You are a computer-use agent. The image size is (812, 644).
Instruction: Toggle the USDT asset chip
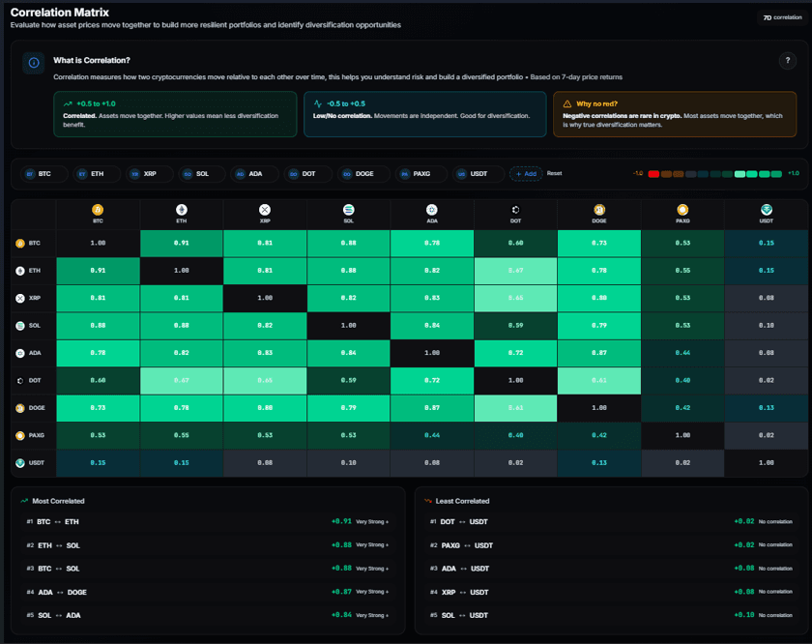tap(478, 173)
